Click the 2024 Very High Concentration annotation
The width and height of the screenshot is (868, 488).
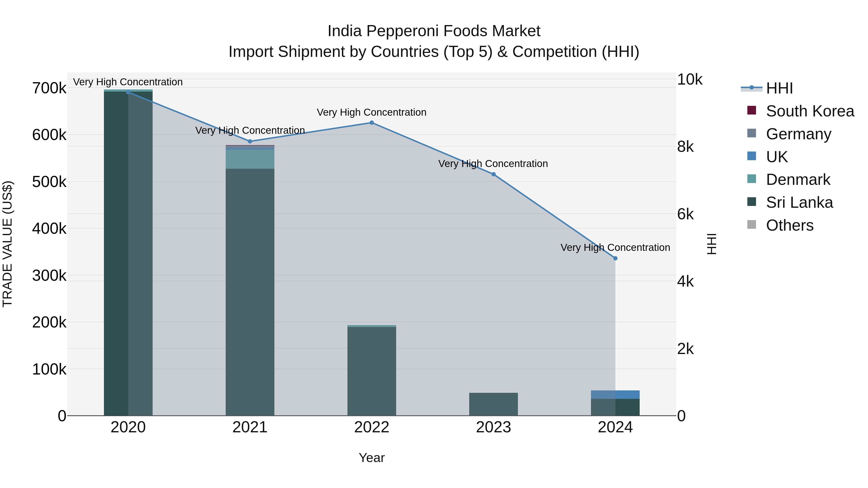coord(615,247)
